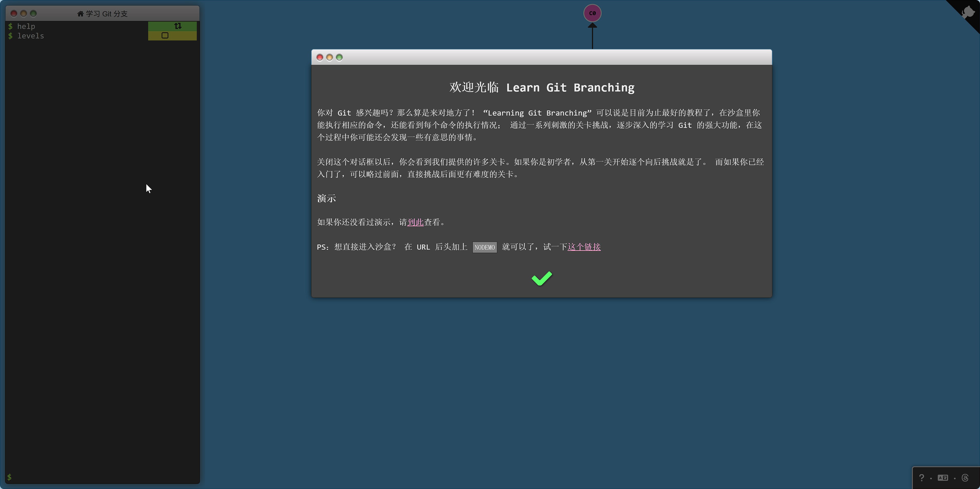Toggle the square box in yellow bar
The width and height of the screenshot is (980, 489).
165,35
